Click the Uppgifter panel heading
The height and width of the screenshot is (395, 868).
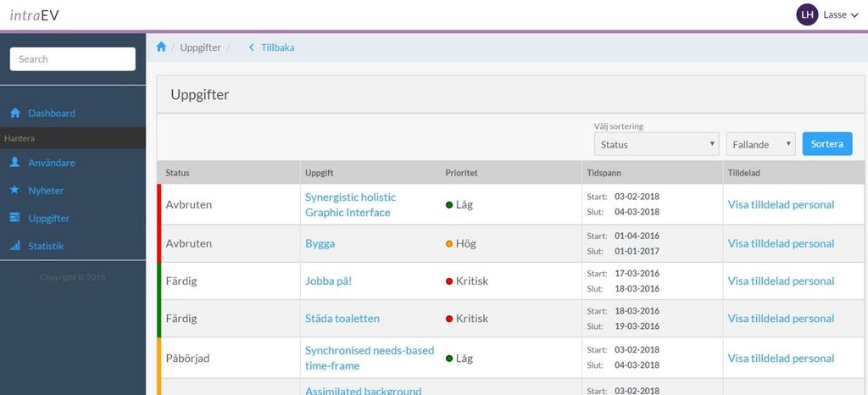[x=200, y=95]
